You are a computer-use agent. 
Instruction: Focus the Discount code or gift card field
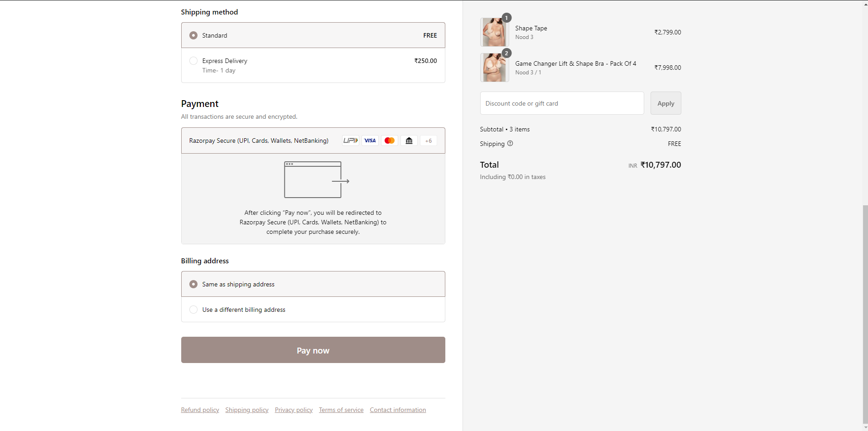click(562, 103)
